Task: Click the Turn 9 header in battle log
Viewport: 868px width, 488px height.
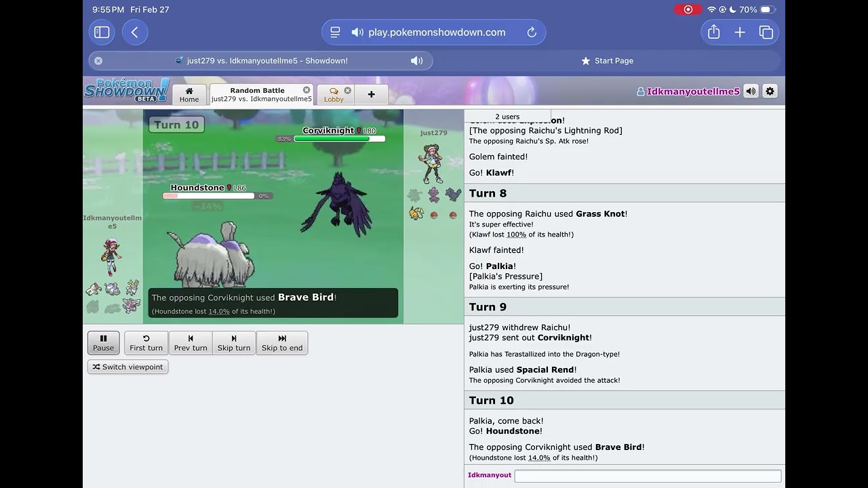Action: [x=625, y=307]
